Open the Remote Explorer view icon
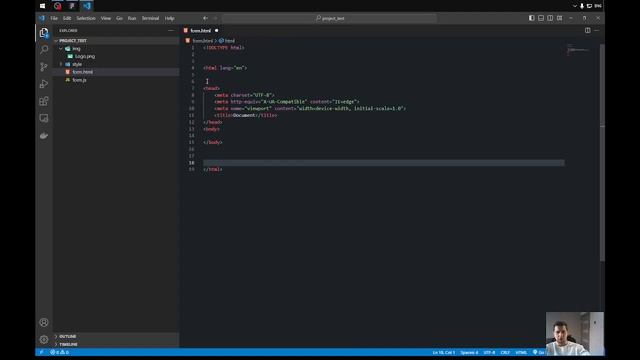 pyautogui.click(x=44, y=118)
